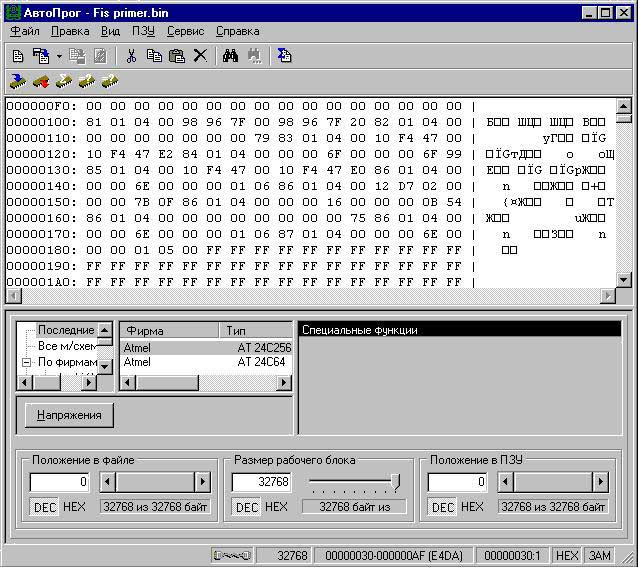The height and width of the screenshot is (567, 638).
Task: Switch file position display to HEX
Action: (74, 507)
